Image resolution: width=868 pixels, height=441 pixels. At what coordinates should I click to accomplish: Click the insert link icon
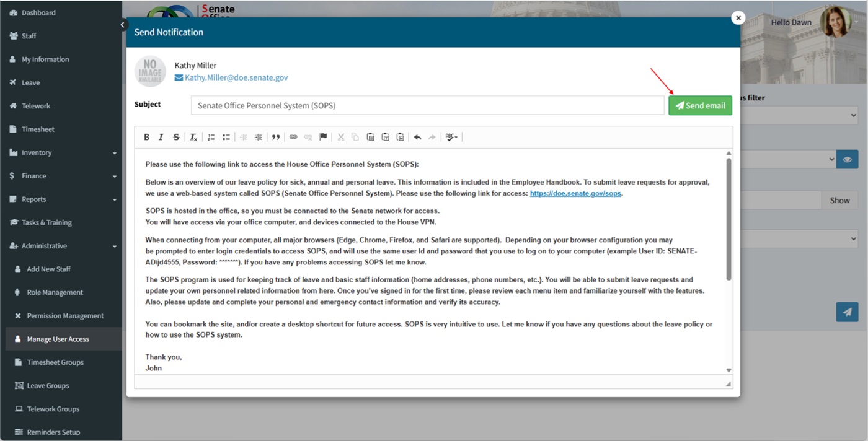pos(293,137)
